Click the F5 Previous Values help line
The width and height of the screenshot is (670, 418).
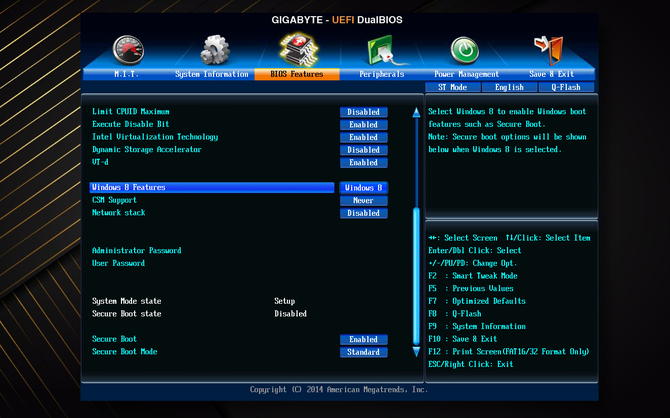(471, 288)
